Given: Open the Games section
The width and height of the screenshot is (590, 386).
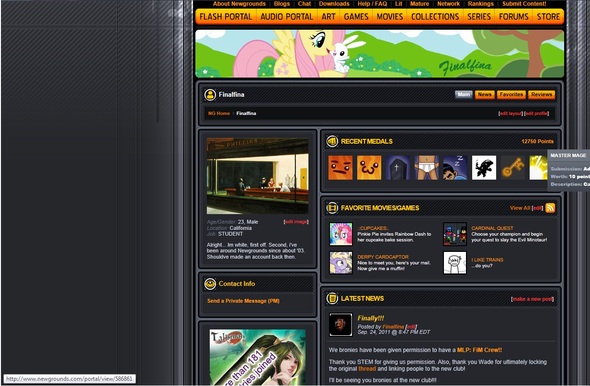Looking at the screenshot, I should tap(356, 17).
